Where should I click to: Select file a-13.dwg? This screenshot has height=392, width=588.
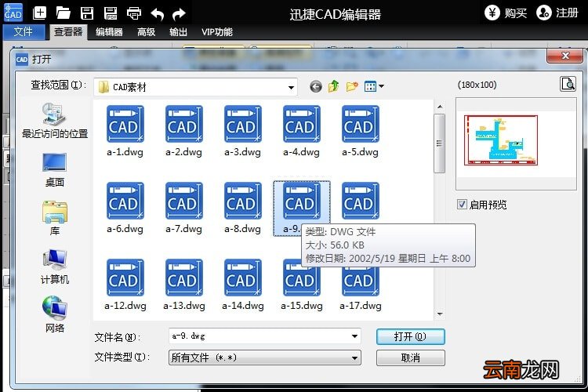183,285
